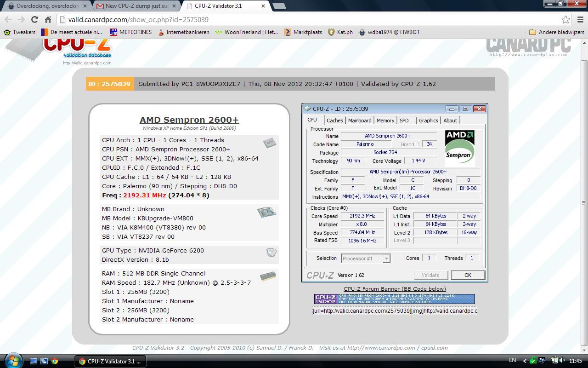Click the greyed Validate button in CPU-Z

pos(430,275)
